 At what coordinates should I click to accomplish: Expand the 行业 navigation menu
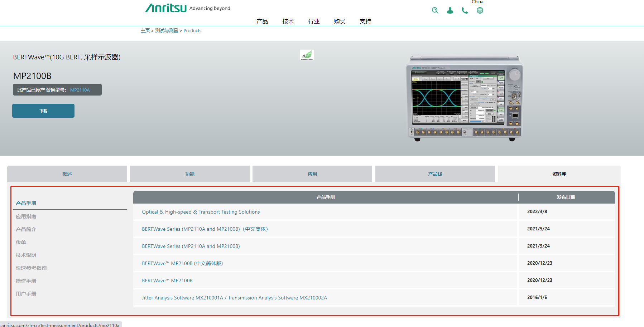pos(314,21)
